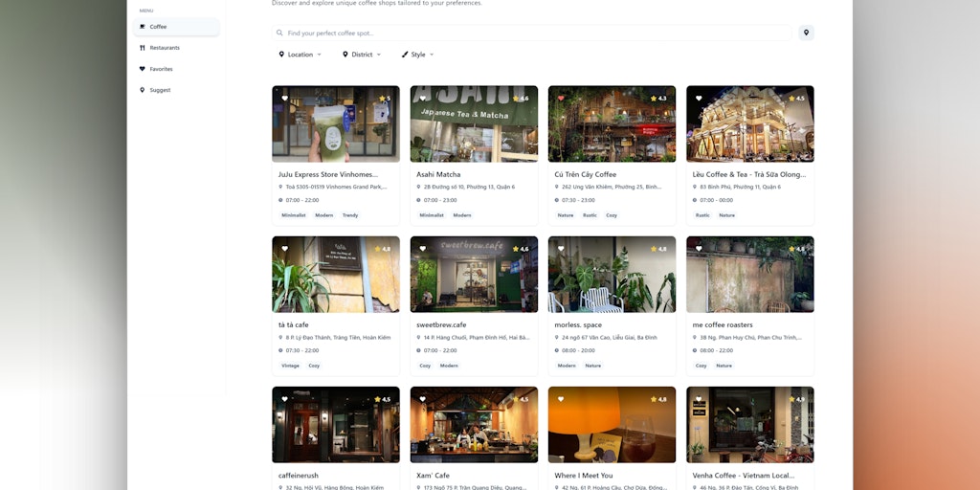Click the clock icon by Asahi Matcha hours
Viewport: 980px width, 490px height.
[419, 200]
